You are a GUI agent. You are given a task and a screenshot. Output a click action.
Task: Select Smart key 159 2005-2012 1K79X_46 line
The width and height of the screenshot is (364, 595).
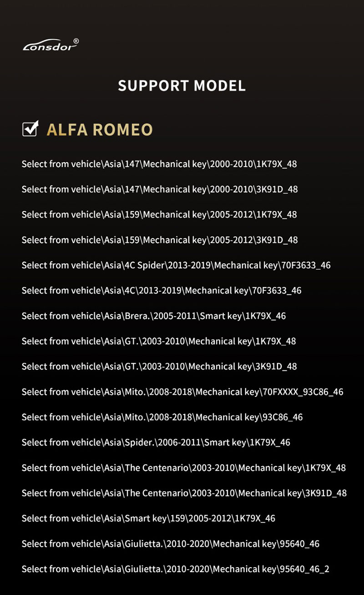(x=148, y=518)
